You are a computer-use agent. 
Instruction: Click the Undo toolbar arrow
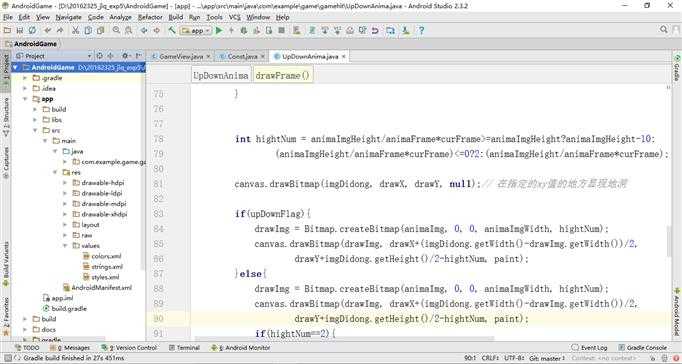point(47,30)
